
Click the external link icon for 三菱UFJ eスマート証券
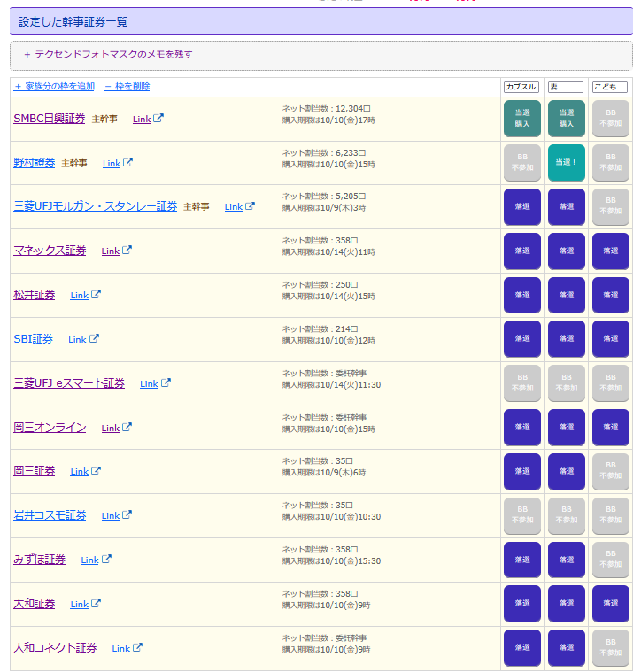click(166, 382)
